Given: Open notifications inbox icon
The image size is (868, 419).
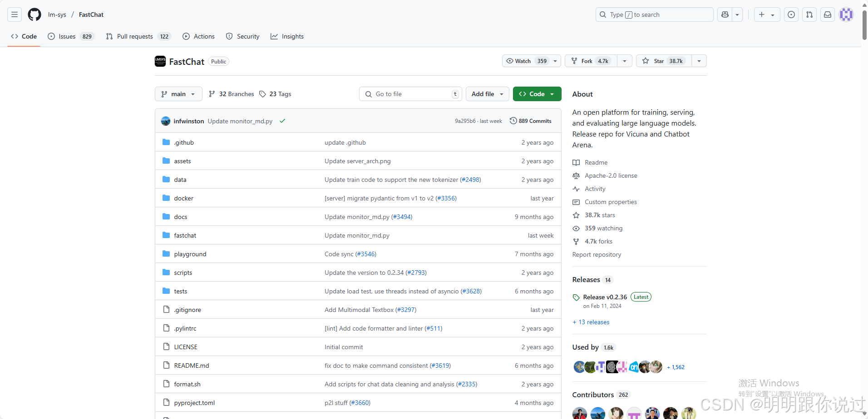Looking at the screenshot, I should point(828,15).
